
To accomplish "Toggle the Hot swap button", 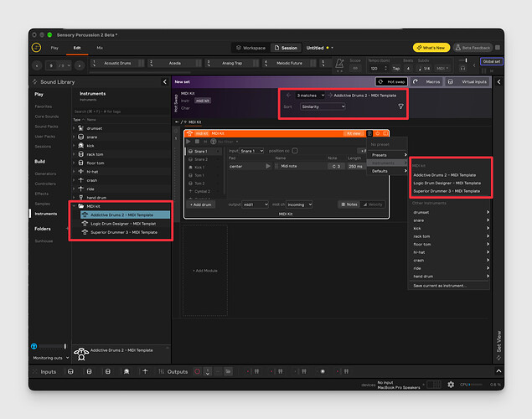I will [391, 82].
